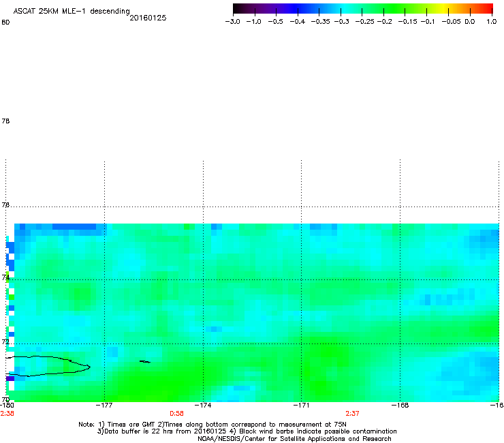The image size is (504, 443).
Task: Click the 'Data buffer is 22 hrs' note
Action: tap(164, 431)
